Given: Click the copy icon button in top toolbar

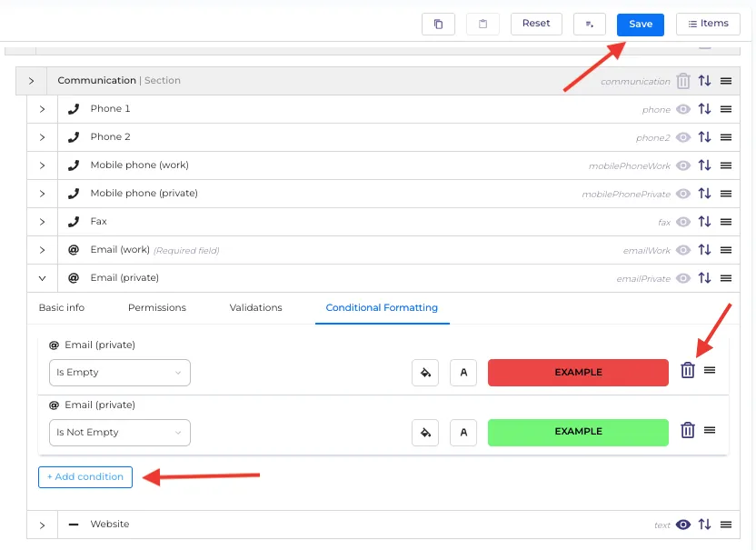Looking at the screenshot, I should [438, 25].
